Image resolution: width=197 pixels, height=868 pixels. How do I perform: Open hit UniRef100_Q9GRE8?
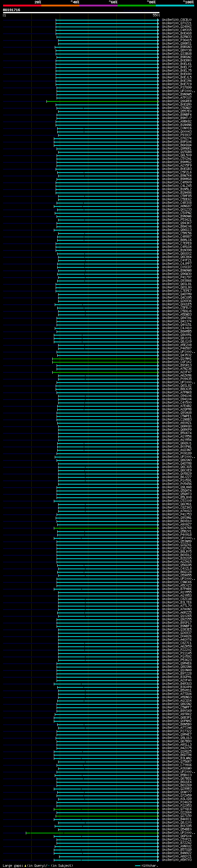click(176, 101)
